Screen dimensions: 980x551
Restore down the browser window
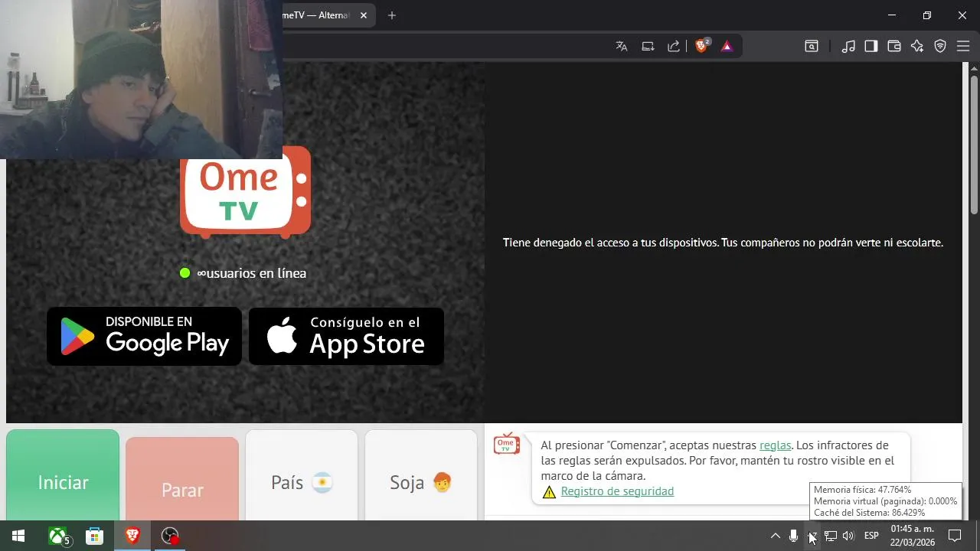pos(927,15)
